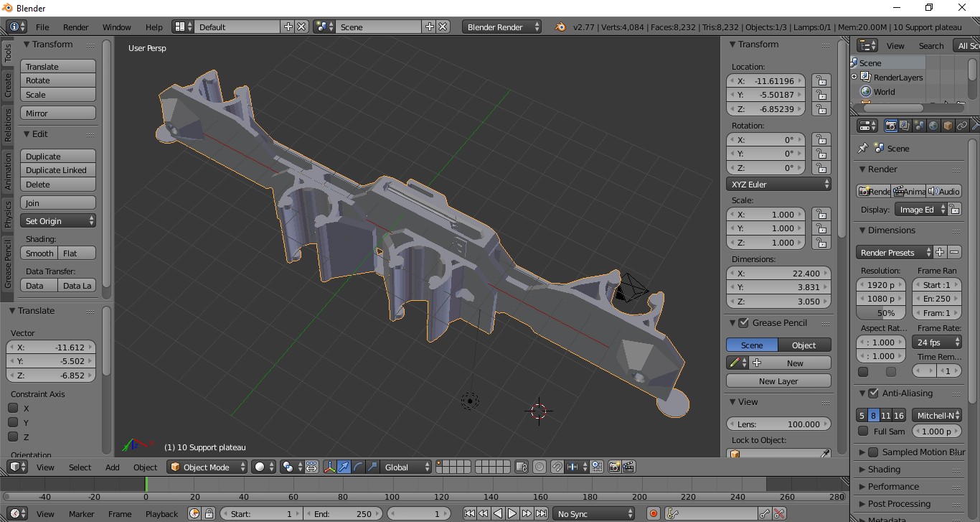This screenshot has width=980, height=522.
Task: Click the Duplicate Linked button
Action: coord(57,170)
